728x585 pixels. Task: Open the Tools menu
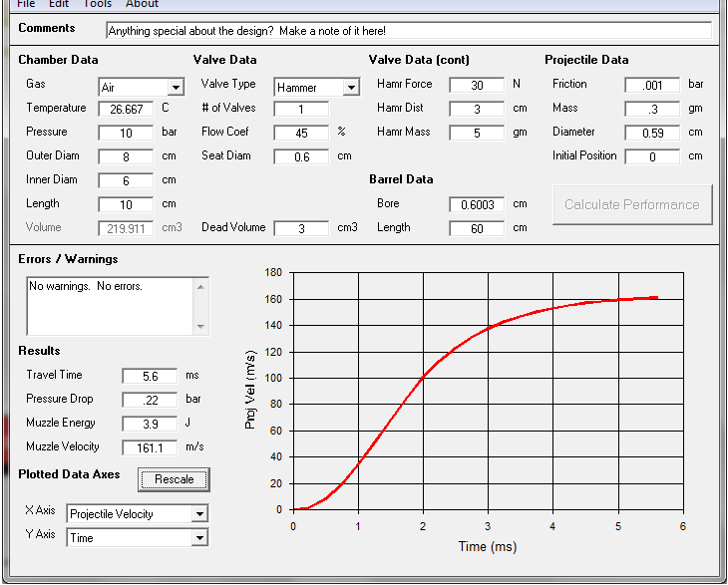98,4
